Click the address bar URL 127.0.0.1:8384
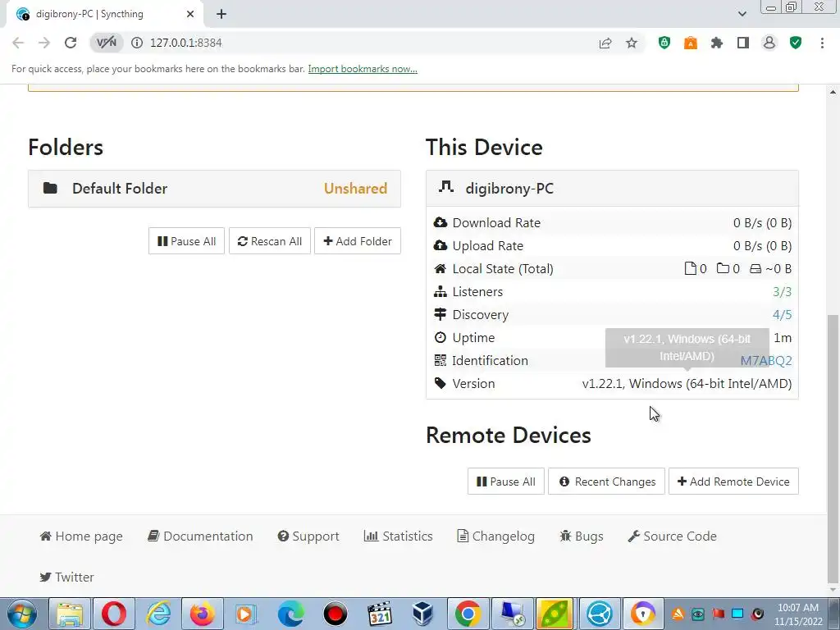840x630 pixels. 186,43
